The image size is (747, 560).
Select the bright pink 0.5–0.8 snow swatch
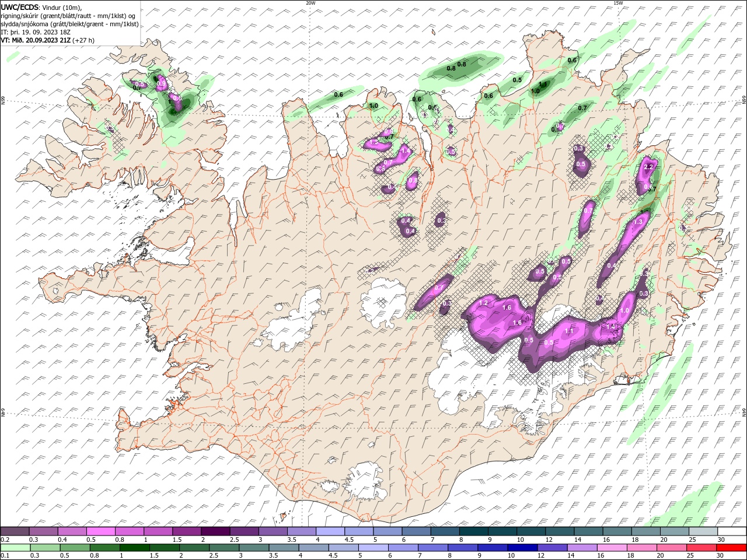tap(101, 531)
